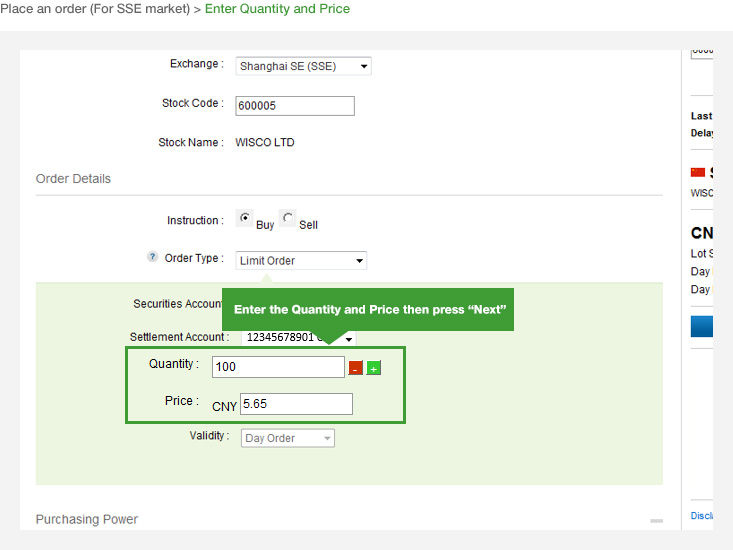Collapse the Purchasing Power section minus icon
The height and width of the screenshot is (550, 733).
coord(656,521)
